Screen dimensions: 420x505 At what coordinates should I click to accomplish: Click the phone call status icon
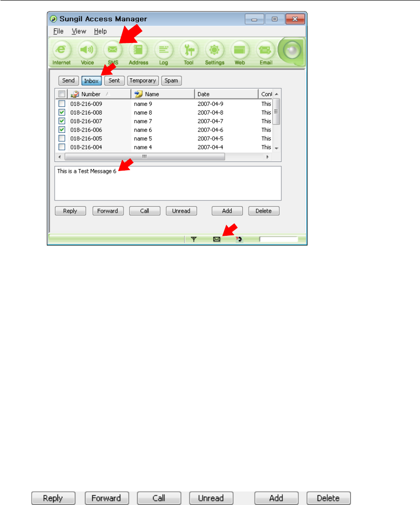239,239
